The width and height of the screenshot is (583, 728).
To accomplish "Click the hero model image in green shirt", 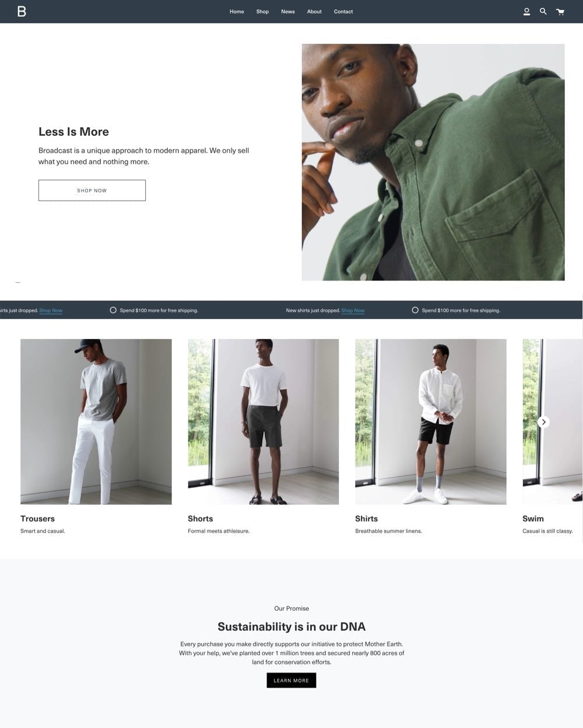I will 433,162.
